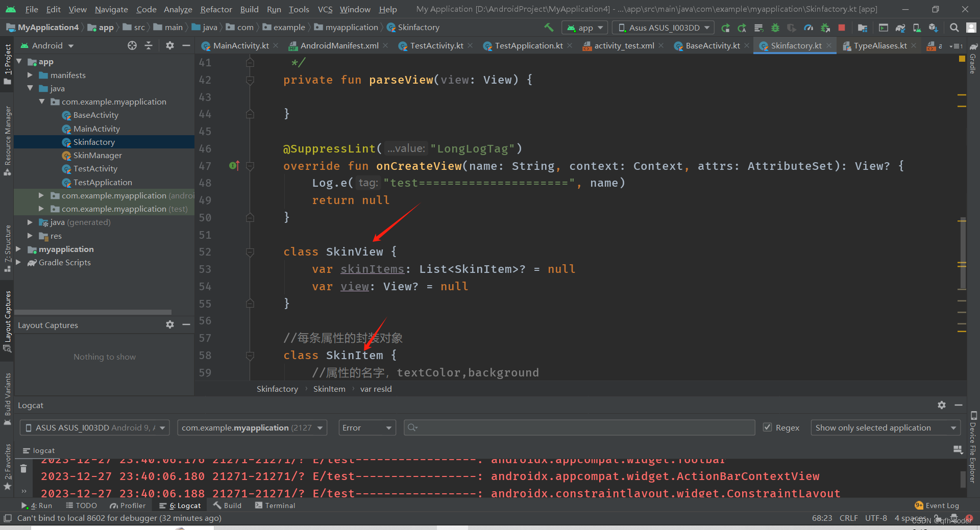The width and height of the screenshot is (980, 530).
Task: Toggle tool window bars icon in status bar
Action: click(7, 518)
